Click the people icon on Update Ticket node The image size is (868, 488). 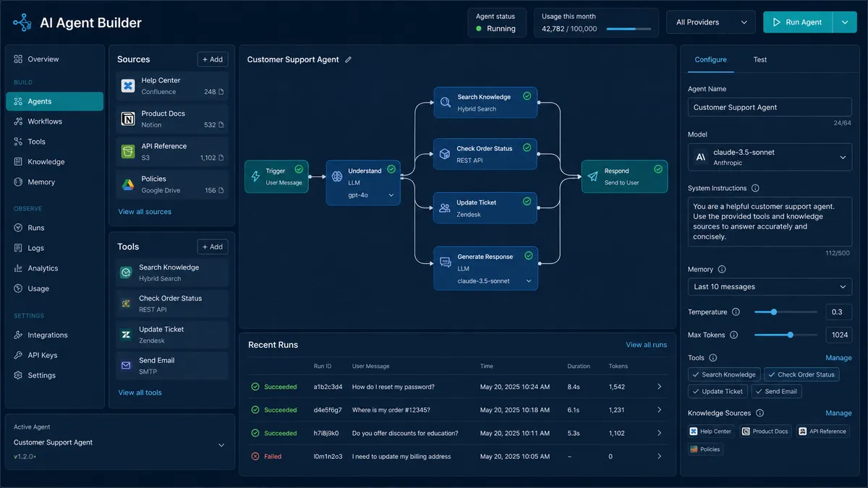[x=445, y=208]
